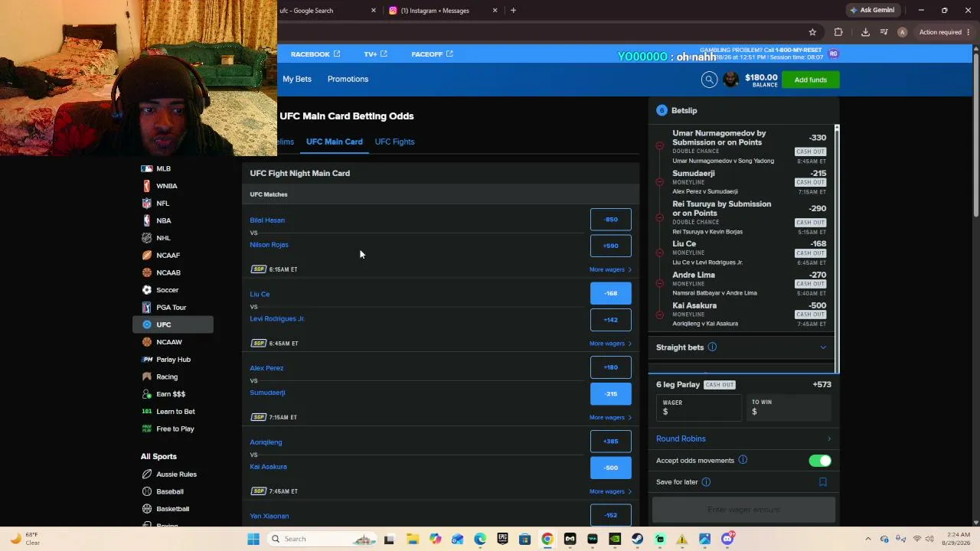Toggle Alex Perez +180 odds selection
Screen dimensions: 980x551
[x=611, y=367]
